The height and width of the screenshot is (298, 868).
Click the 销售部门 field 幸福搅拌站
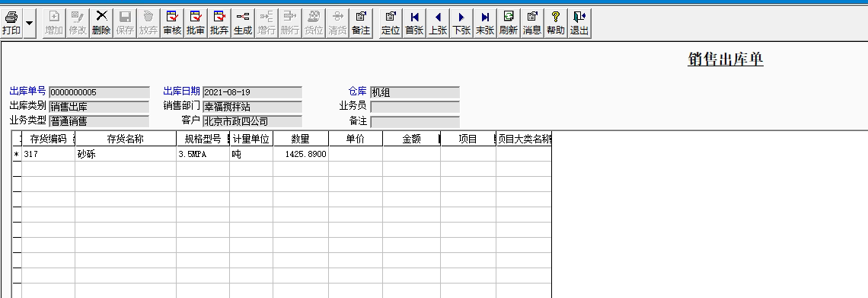point(253,107)
